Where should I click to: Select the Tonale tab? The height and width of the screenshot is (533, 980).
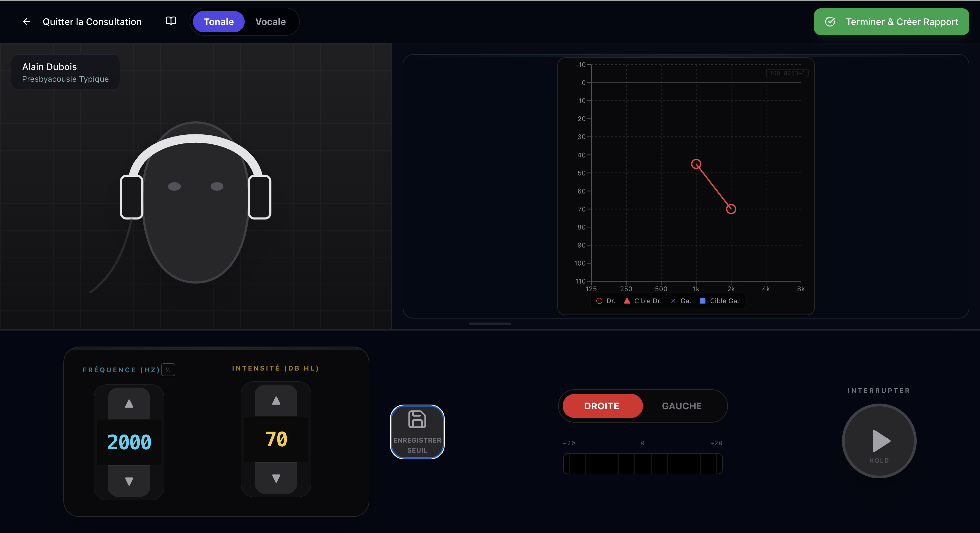click(x=218, y=22)
